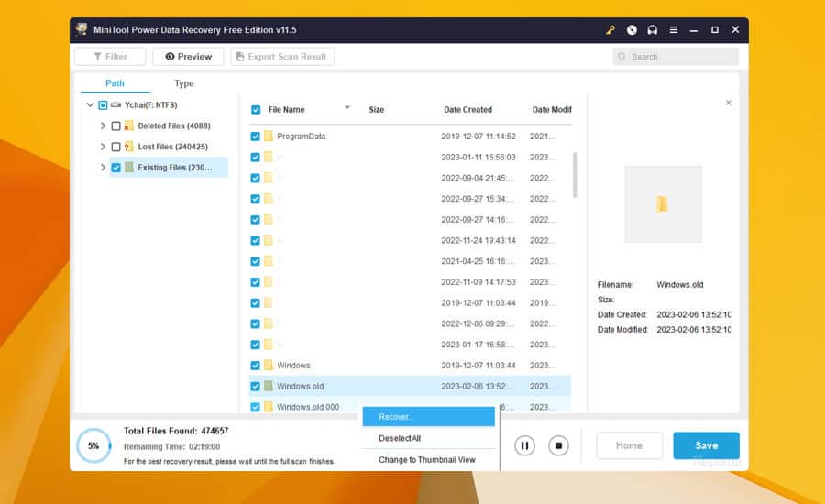
Task: Pause the scan
Action: coord(524,445)
